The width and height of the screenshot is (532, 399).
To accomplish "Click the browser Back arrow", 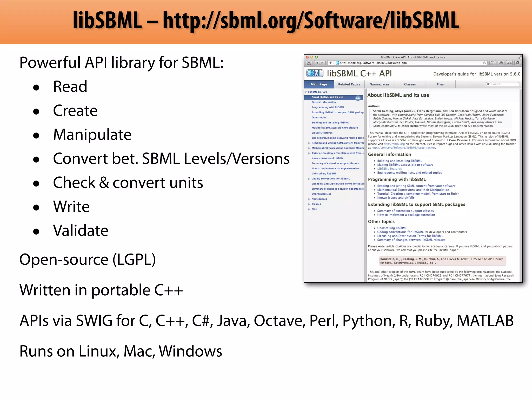I will (317, 63).
